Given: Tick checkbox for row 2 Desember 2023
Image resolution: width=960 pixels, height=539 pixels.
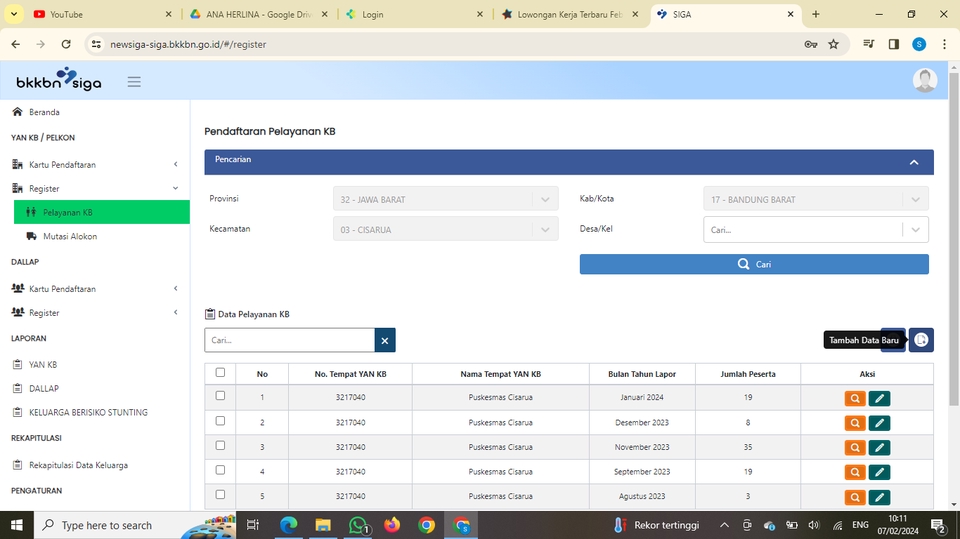Looking at the screenshot, I should point(220,421).
